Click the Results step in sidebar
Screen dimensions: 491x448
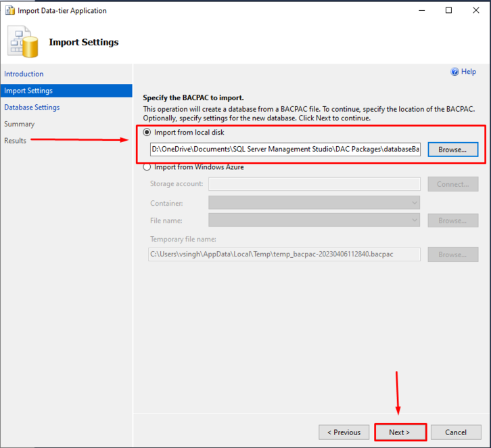coord(16,141)
